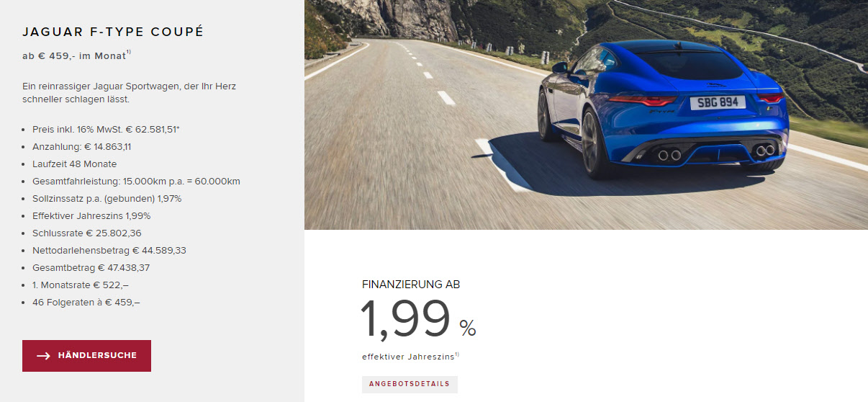Click the footnote marker after 'effektiver Jahreszins'
Image resolution: width=868 pixels, height=402 pixels.
click(x=457, y=354)
